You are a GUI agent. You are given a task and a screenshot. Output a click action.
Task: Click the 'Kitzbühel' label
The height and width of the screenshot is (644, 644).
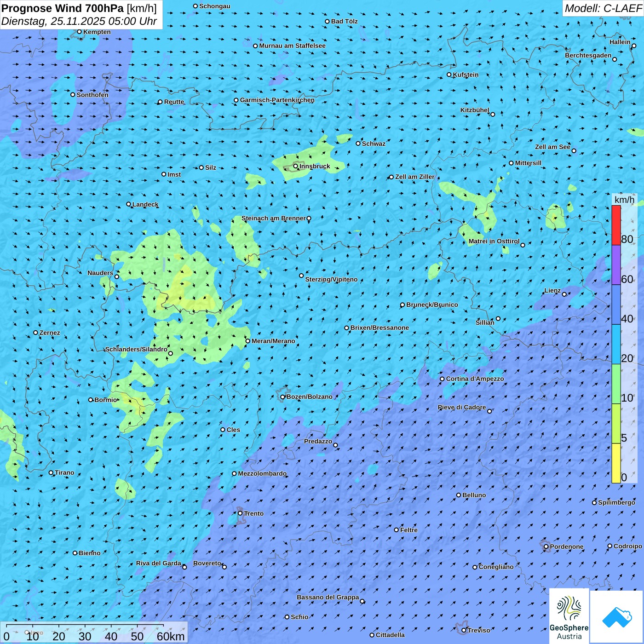(475, 110)
